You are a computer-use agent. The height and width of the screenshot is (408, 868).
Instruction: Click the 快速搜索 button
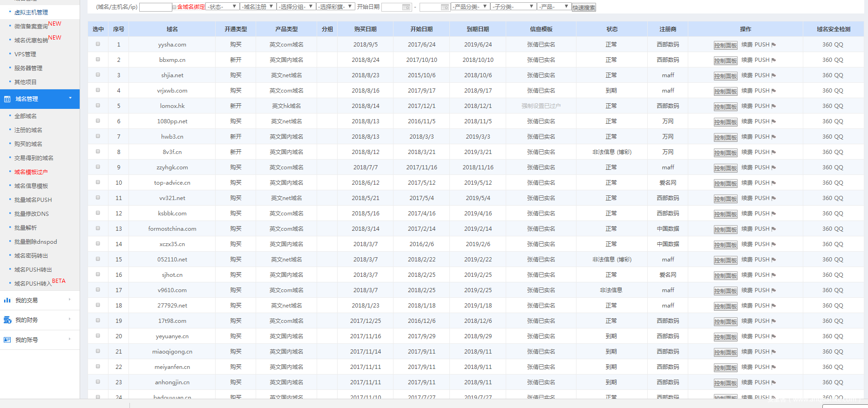pyautogui.click(x=584, y=7)
